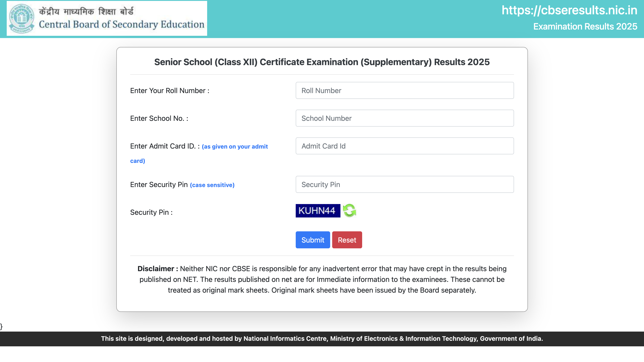The height and width of the screenshot is (362, 644).
Task: Click the Disclaimer paragraph text
Action: tap(322, 279)
